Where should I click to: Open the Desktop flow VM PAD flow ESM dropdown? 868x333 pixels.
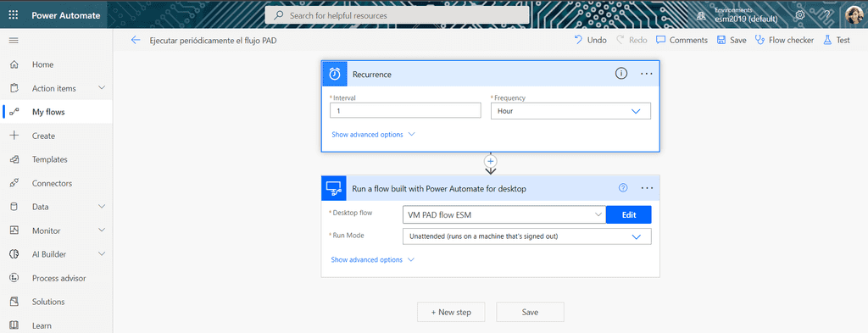tap(504, 214)
